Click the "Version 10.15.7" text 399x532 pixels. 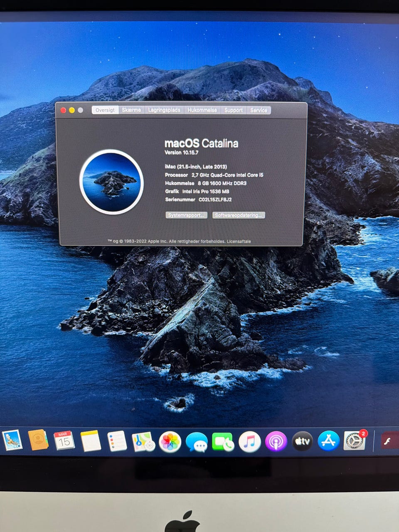(182, 153)
